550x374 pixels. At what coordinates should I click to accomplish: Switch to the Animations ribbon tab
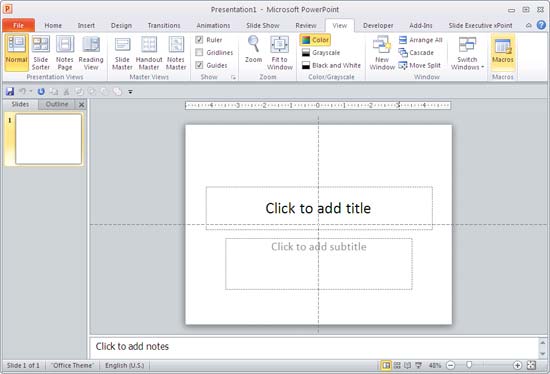pos(213,26)
